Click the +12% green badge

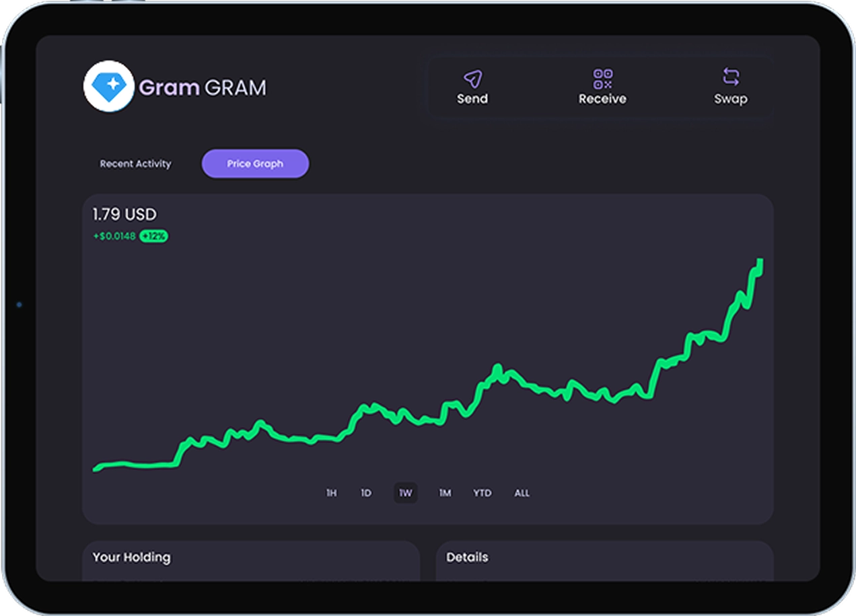(154, 236)
